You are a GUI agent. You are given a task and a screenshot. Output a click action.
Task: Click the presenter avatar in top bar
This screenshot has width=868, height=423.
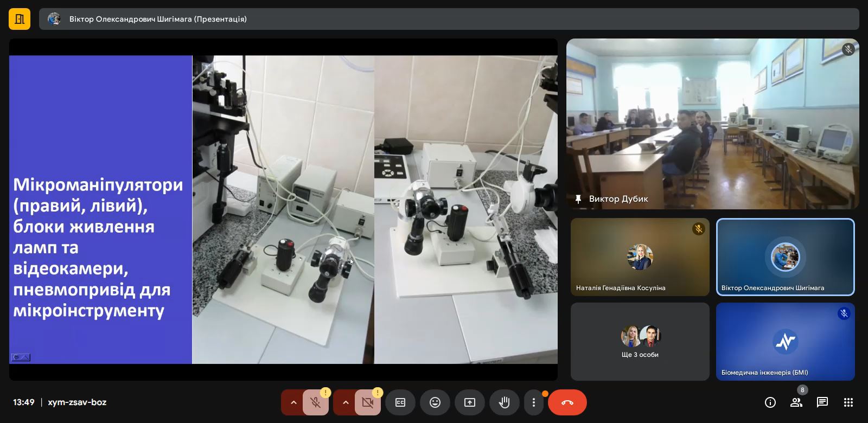point(54,19)
